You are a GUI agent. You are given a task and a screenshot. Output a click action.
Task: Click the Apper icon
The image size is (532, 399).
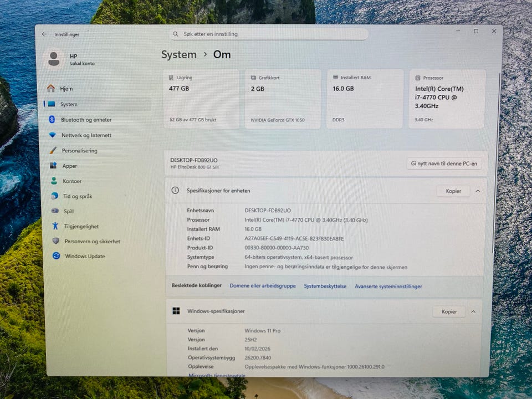coord(53,165)
